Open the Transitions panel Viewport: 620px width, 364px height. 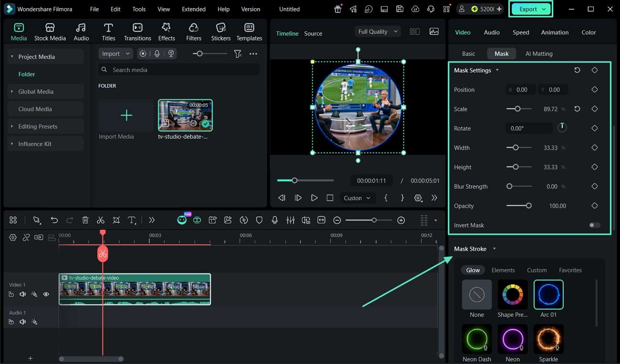[137, 32]
